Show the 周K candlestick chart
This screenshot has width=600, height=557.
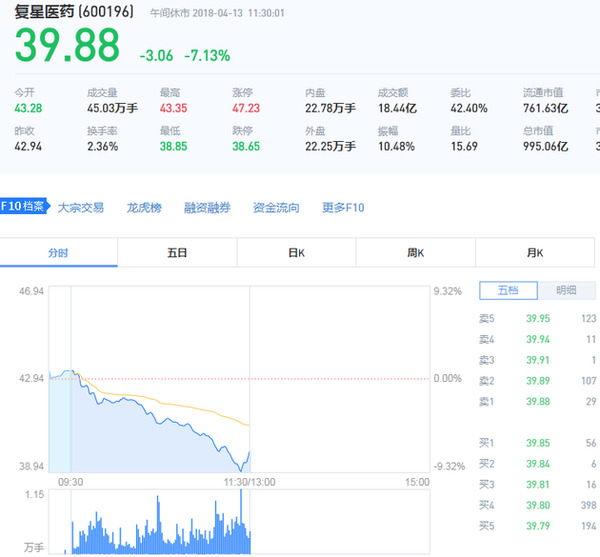[416, 254]
